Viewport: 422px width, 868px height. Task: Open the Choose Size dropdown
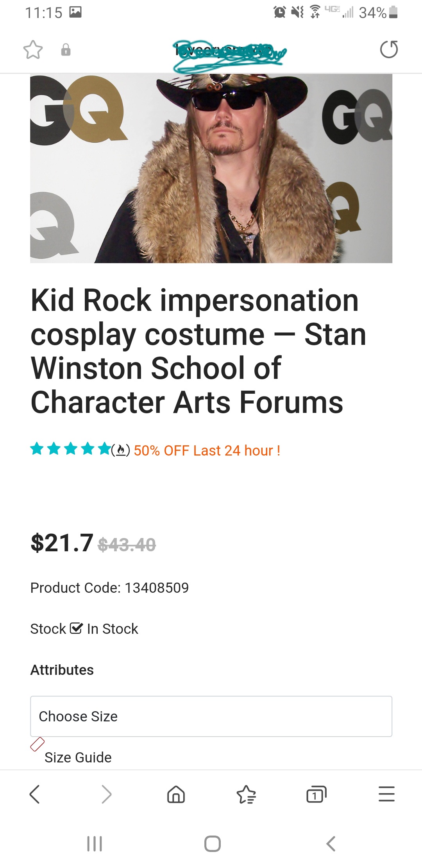coord(211,716)
